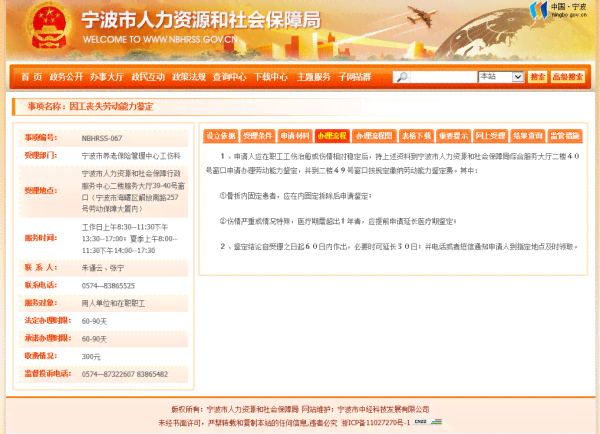Viewport: 600px width, 434px height.
Task: Switch to the 申请材料 tab
Action: pos(295,136)
